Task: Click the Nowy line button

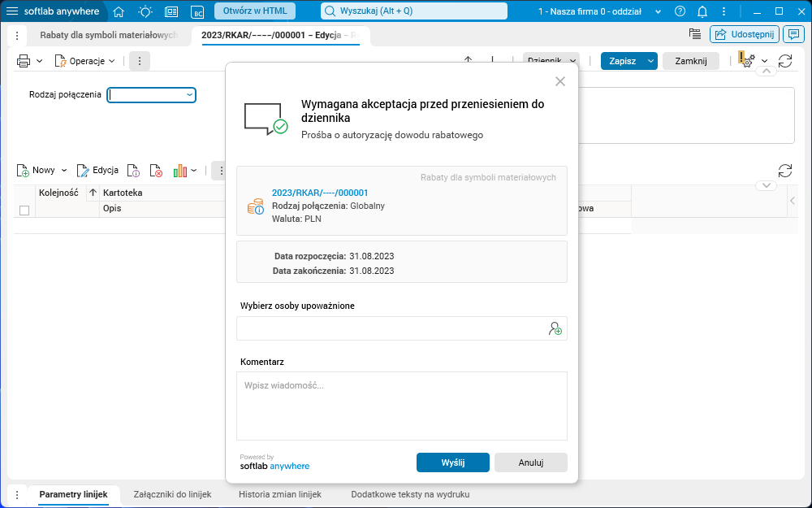Action: point(37,170)
